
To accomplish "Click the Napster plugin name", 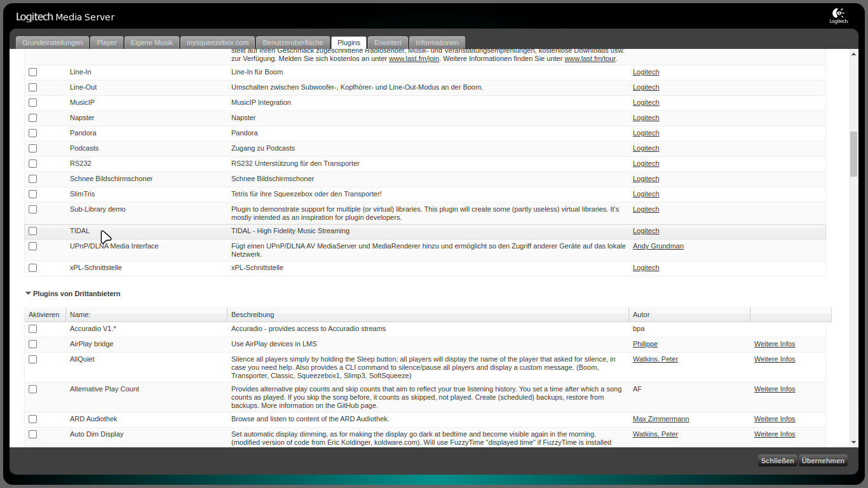I will tap(82, 118).
